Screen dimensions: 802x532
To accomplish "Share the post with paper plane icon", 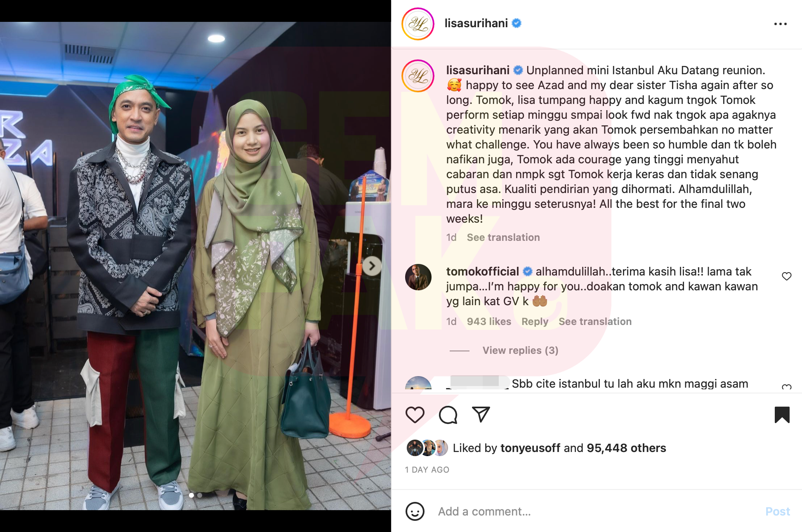I will [x=481, y=414].
